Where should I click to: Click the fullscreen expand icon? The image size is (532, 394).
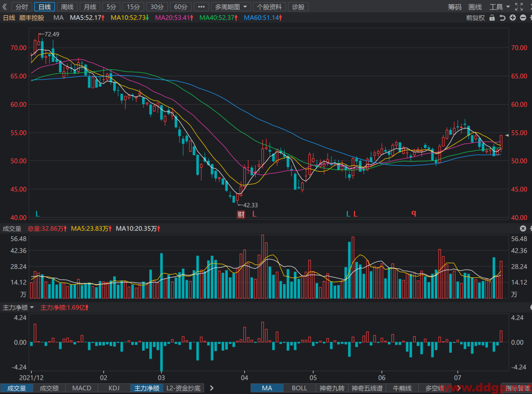pos(519,7)
